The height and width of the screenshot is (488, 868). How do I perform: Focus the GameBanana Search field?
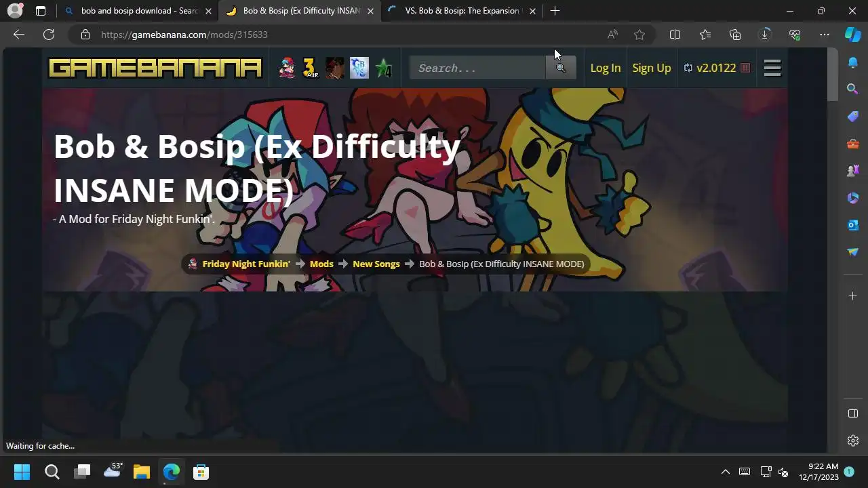coord(477,68)
